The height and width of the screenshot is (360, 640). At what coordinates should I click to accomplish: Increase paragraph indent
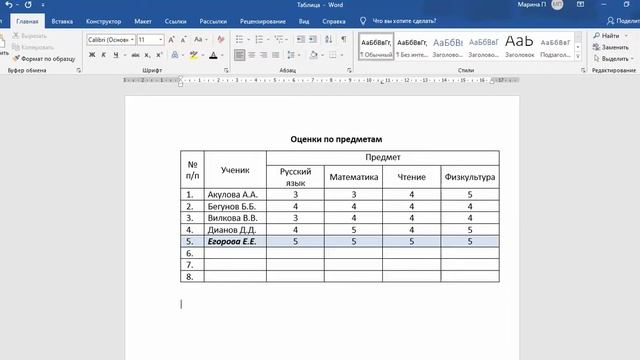[313, 40]
